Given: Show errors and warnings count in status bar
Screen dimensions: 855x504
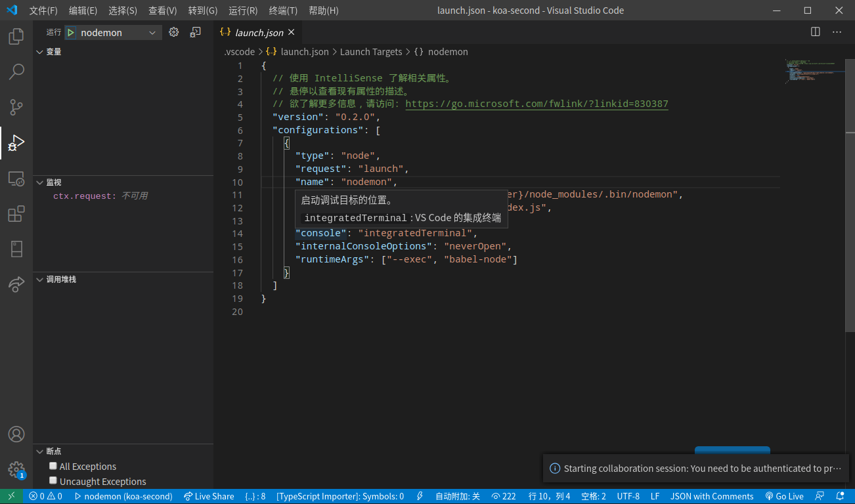Looking at the screenshot, I should (x=45, y=496).
